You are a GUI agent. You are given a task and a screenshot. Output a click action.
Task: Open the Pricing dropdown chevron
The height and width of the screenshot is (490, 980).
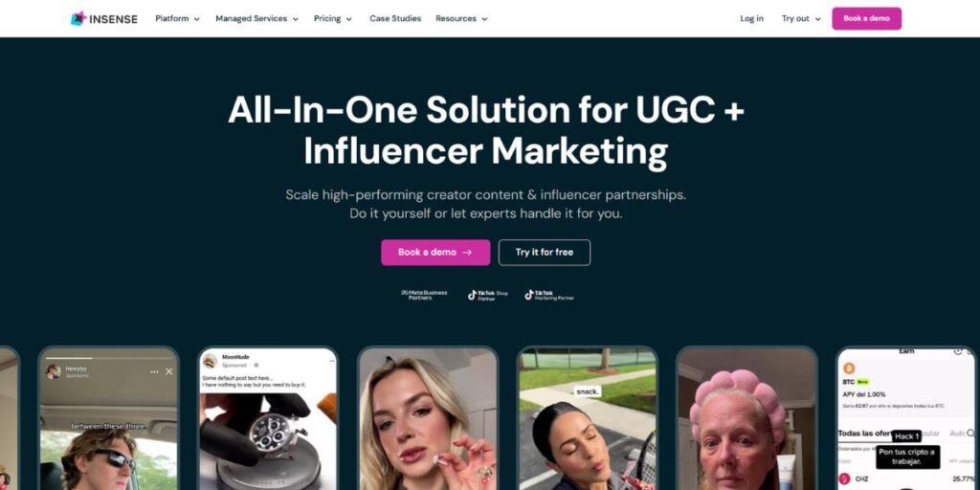click(x=348, y=19)
